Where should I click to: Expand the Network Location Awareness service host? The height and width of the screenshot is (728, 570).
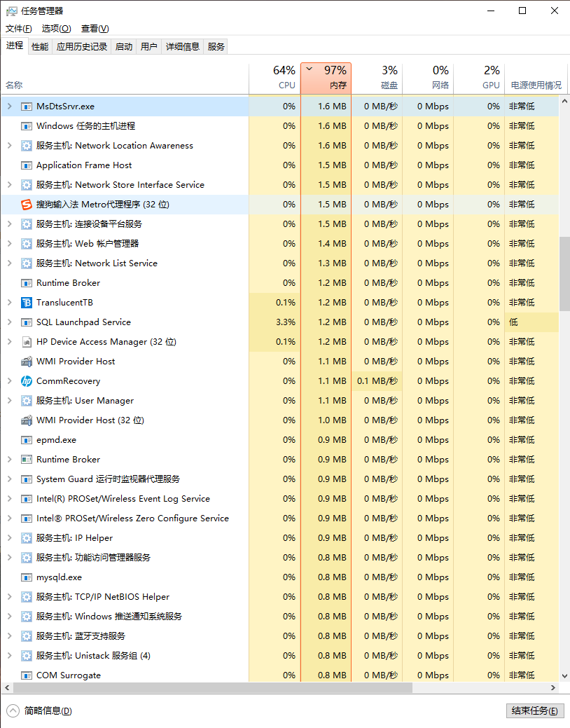click(9, 146)
